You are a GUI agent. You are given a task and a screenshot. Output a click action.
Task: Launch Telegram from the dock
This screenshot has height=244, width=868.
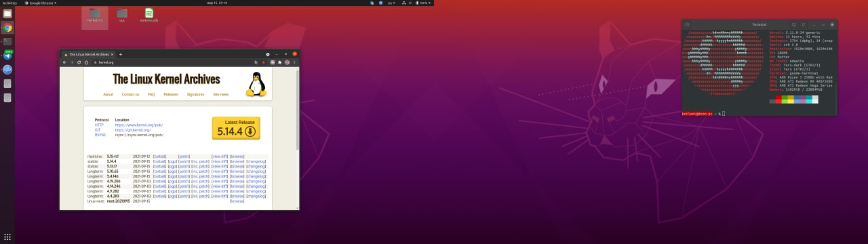click(7, 55)
